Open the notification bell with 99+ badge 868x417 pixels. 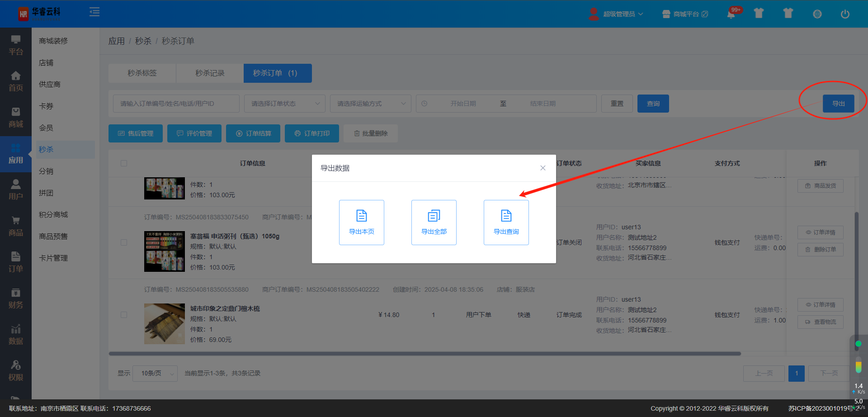point(731,14)
